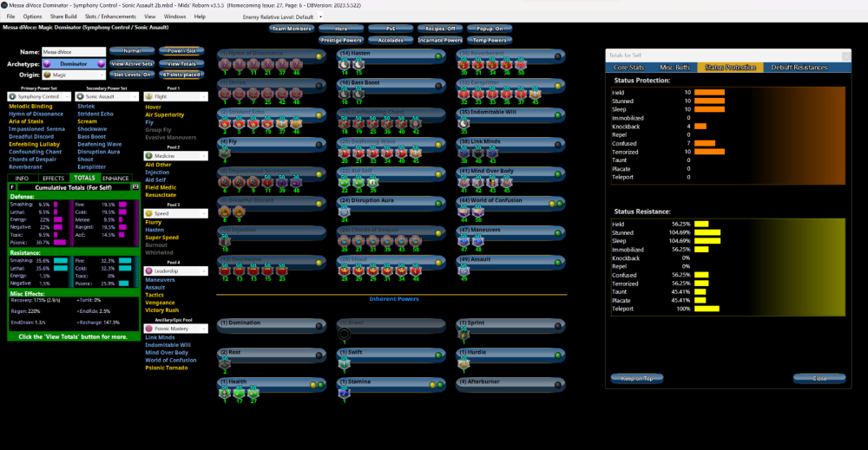
Task: Click the Disruption Aura enhancement slot icon
Action: (345, 211)
